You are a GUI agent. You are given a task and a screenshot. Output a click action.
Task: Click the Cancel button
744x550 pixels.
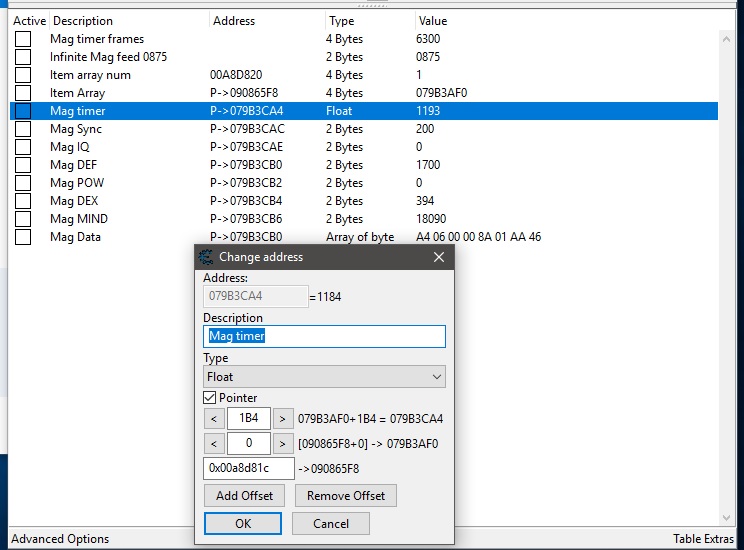(x=330, y=523)
